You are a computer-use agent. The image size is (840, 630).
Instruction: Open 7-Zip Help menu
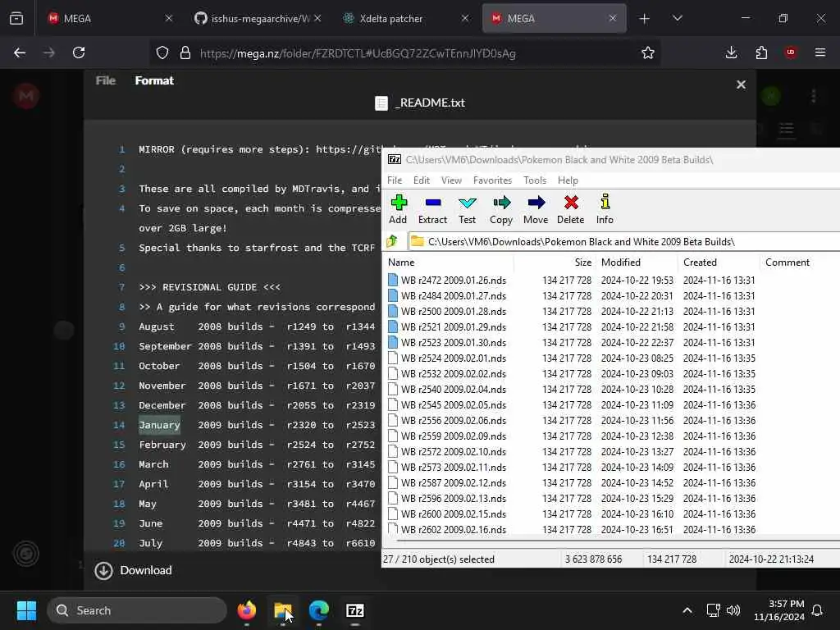[x=568, y=180]
